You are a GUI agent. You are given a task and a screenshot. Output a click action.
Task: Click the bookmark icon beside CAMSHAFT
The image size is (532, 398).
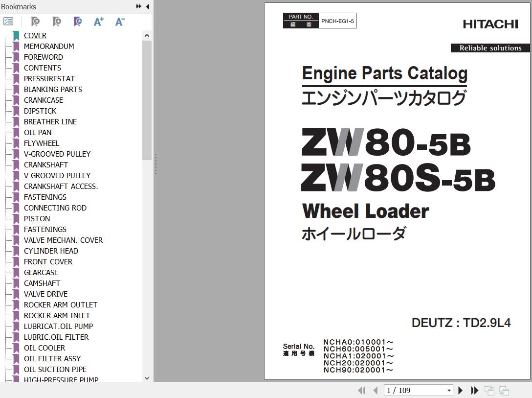click(16, 283)
